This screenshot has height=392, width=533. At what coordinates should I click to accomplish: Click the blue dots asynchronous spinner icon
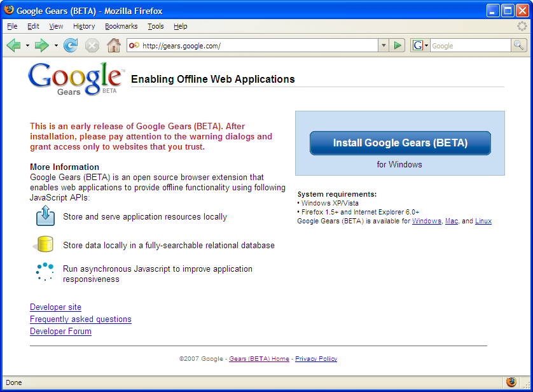pyautogui.click(x=45, y=271)
